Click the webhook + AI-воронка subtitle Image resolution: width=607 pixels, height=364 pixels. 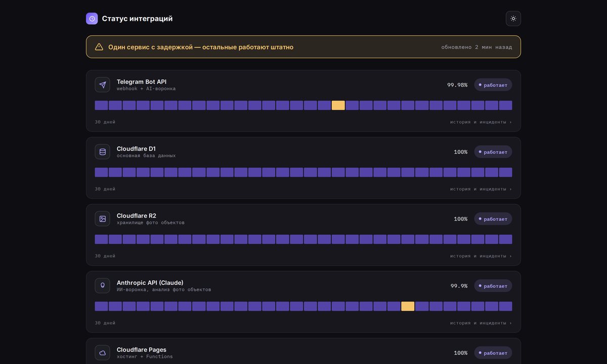pos(146,89)
